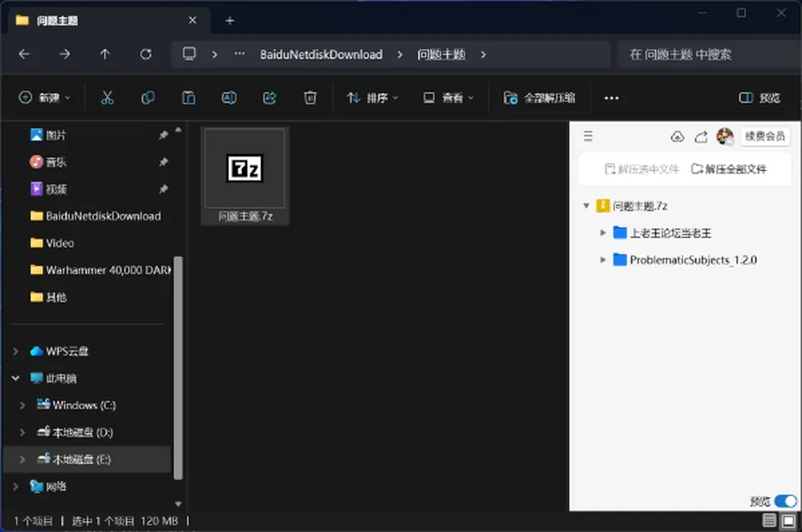Open the 排序 sort dropdown
Image resolution: width=802 pixels, height=532 pixels.
click(x=373, y=98)
